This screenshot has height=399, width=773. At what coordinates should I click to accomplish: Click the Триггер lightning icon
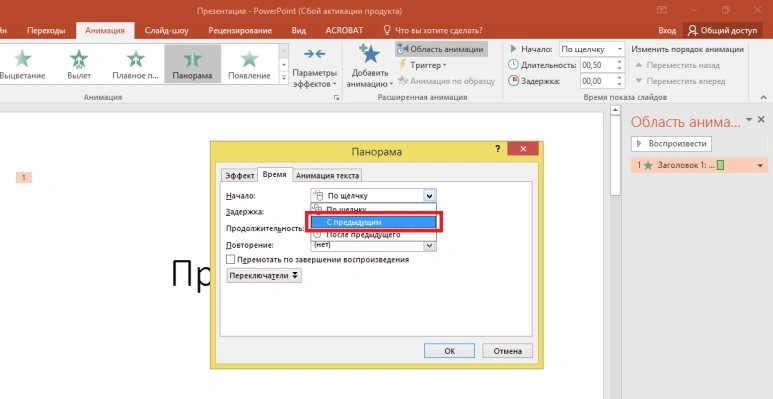point(403,65)
